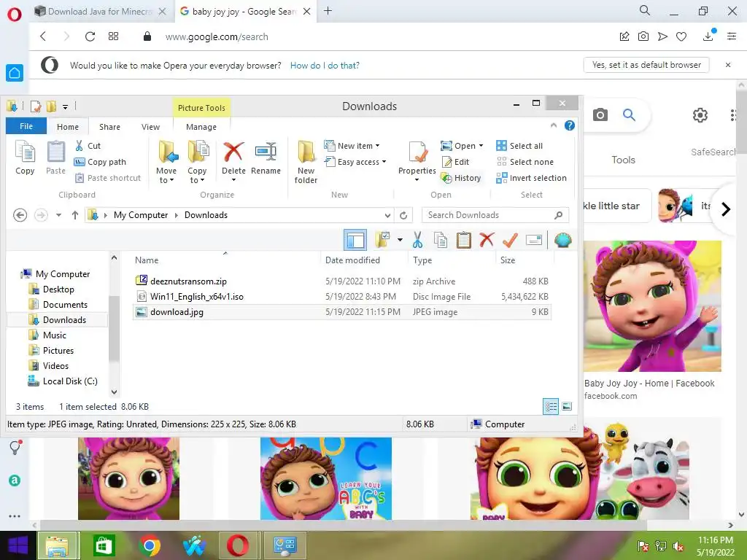The width and height of the screenshot is (747, 560).
Task: Switch to Download Java for Minecraft tab
Action: (x=99, y=12)
